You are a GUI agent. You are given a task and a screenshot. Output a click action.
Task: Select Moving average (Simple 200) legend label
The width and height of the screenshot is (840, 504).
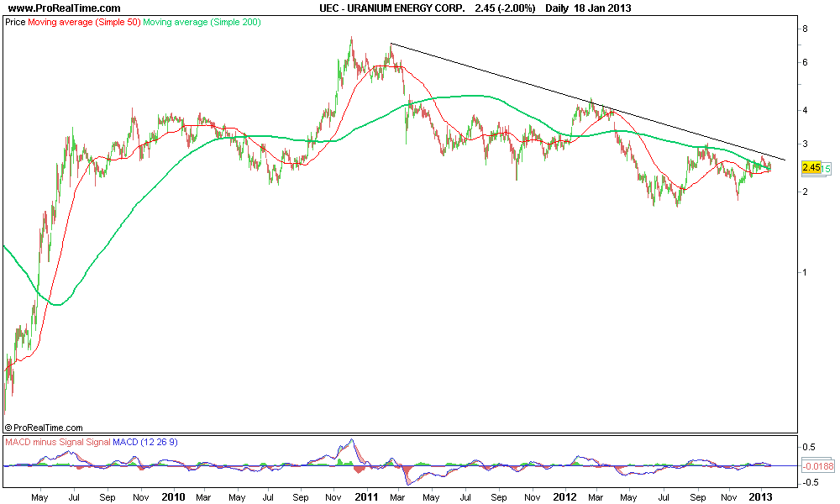(202, 23)
